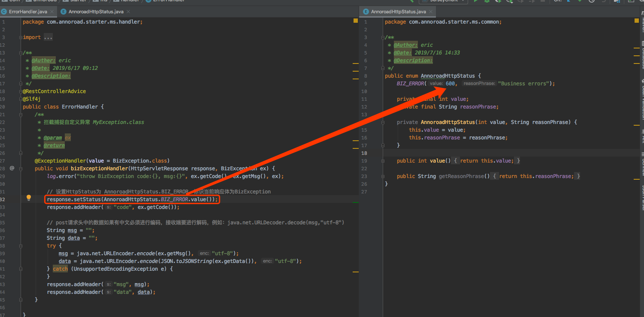Image resolution: width=644 pixels, height=317 pixels.
Task: Click the '@Description:' tag in ErrorHandler
Action: [x=51, y=76]
